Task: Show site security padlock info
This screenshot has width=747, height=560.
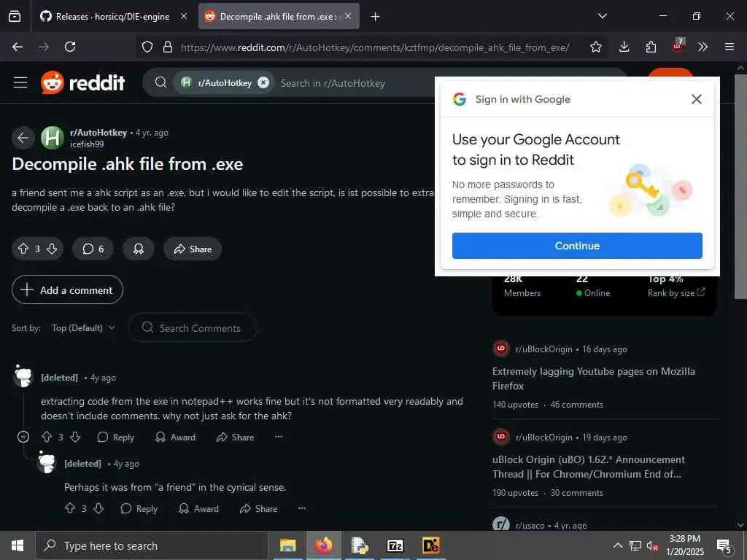Action: coord(168,47)
